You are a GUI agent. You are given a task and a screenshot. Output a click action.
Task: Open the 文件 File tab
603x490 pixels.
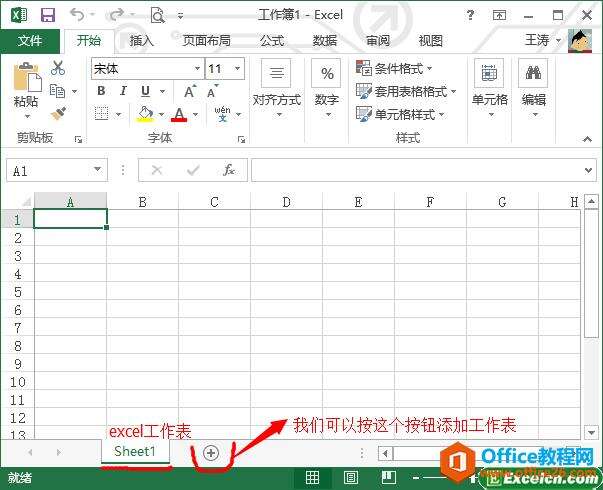[30, 41]
